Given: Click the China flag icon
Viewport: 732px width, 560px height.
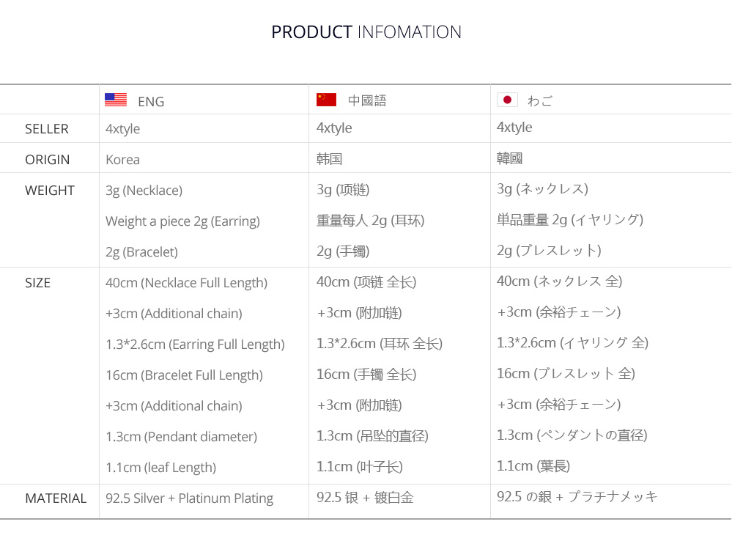Looking at the screenshot, I should coord(326,100).
